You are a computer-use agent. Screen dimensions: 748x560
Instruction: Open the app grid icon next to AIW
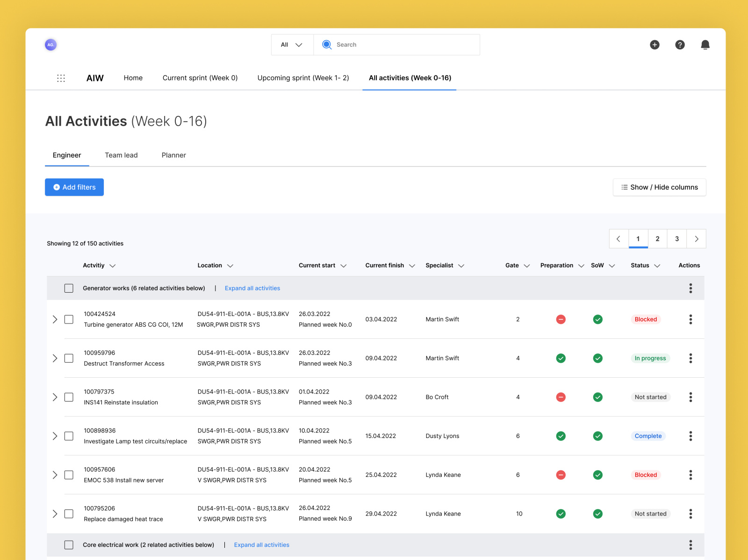[61, 78]
